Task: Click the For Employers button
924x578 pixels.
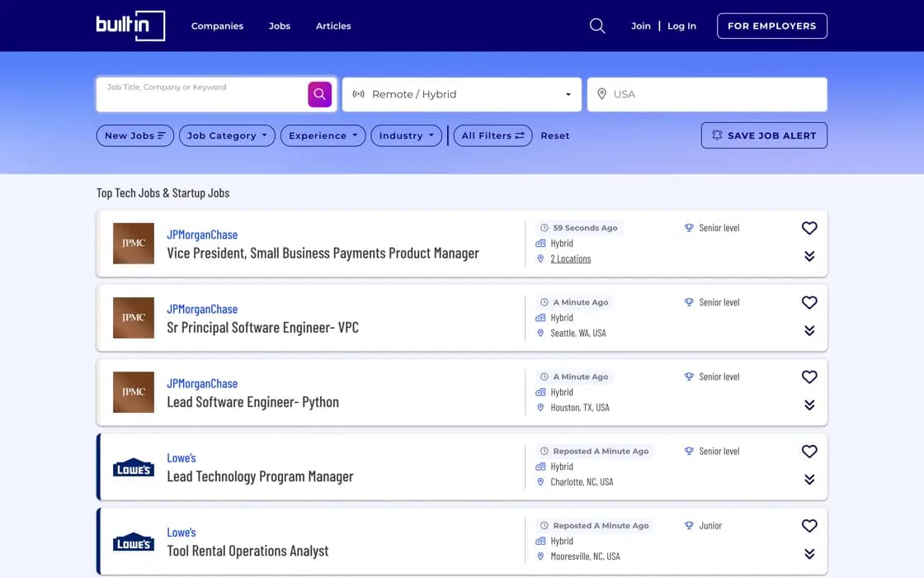Action: pyautogui.click(x=772, y=26)
